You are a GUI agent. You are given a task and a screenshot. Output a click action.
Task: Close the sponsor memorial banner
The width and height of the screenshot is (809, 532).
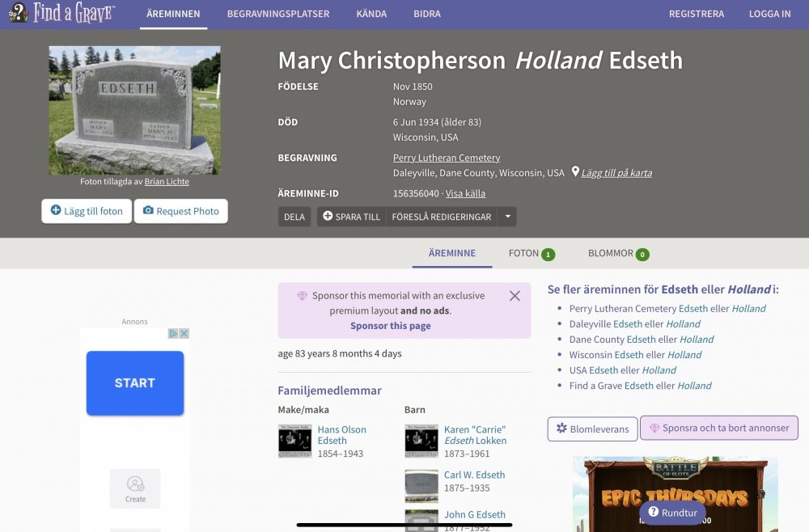pos(515,296)
